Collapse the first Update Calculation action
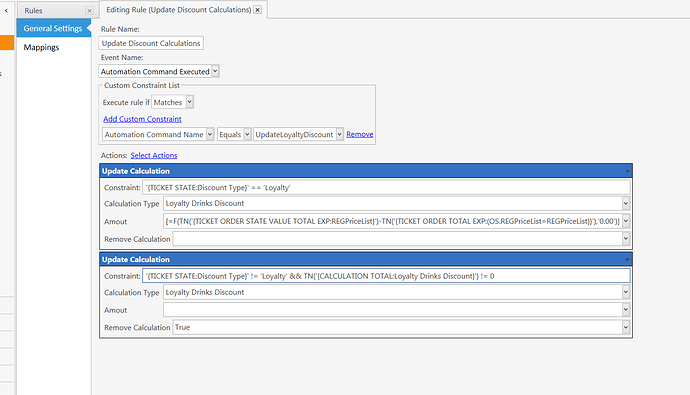Screen dimensions: 690x395 (627, 171)
